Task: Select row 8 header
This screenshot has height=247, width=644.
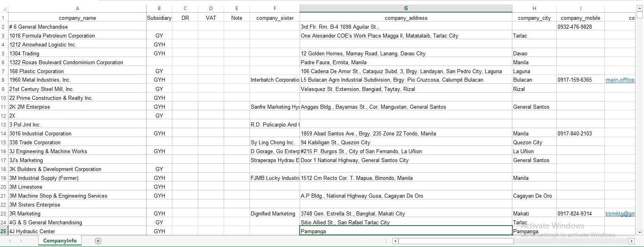Action: click(x=4, y=80)
